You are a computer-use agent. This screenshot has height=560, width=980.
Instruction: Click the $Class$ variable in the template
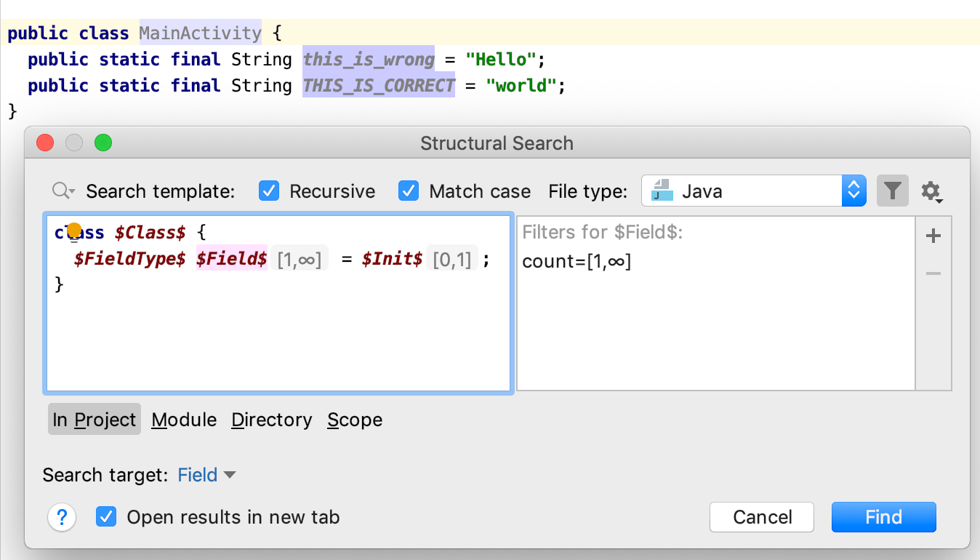point(150,233)
